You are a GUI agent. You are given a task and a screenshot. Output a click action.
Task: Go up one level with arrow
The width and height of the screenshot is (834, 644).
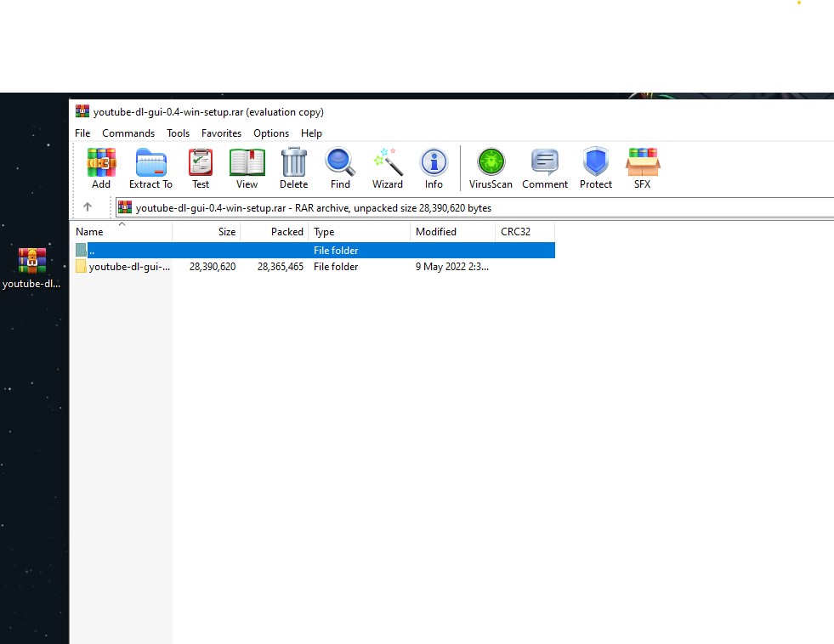[88, 207]
